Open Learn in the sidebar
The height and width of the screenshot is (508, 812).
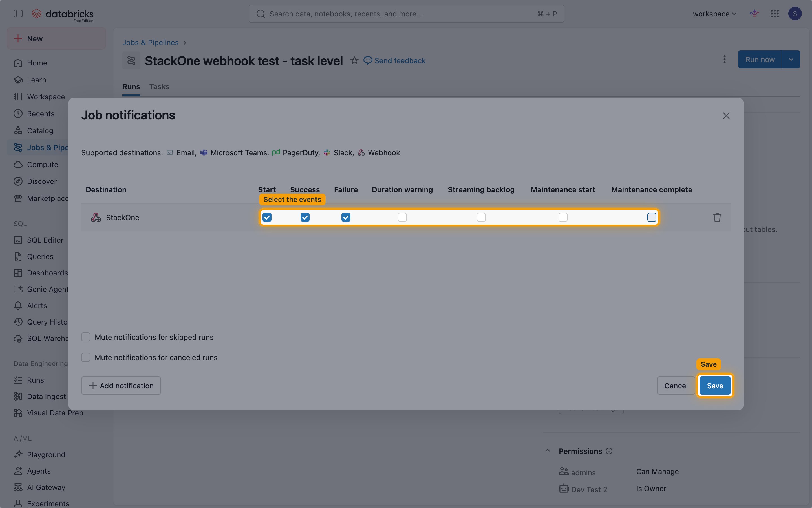point(36,80)
